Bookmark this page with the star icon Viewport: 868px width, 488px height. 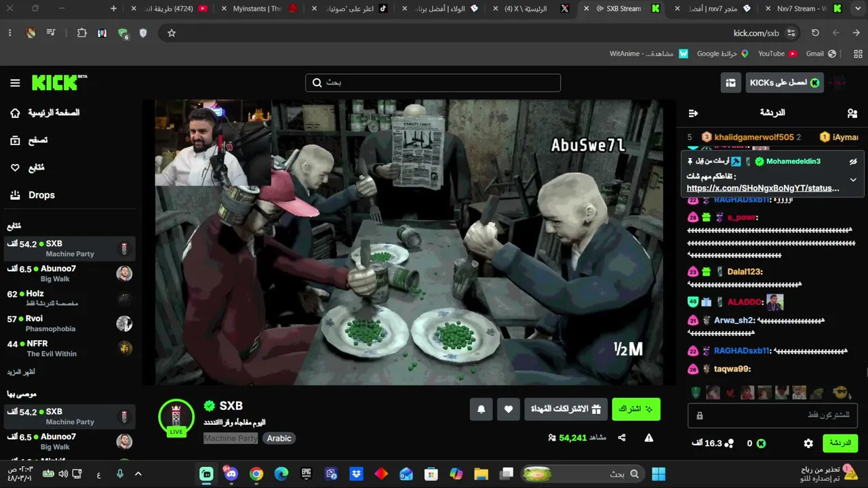(x=172, y=33)
